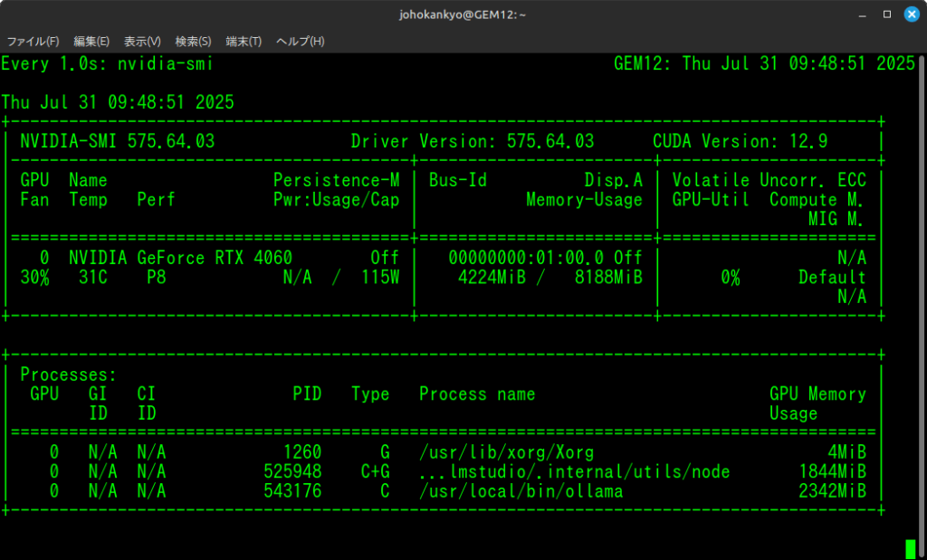Open the ファイル(F) menu
Screen dimensions: 927x560
coord(33,42)
